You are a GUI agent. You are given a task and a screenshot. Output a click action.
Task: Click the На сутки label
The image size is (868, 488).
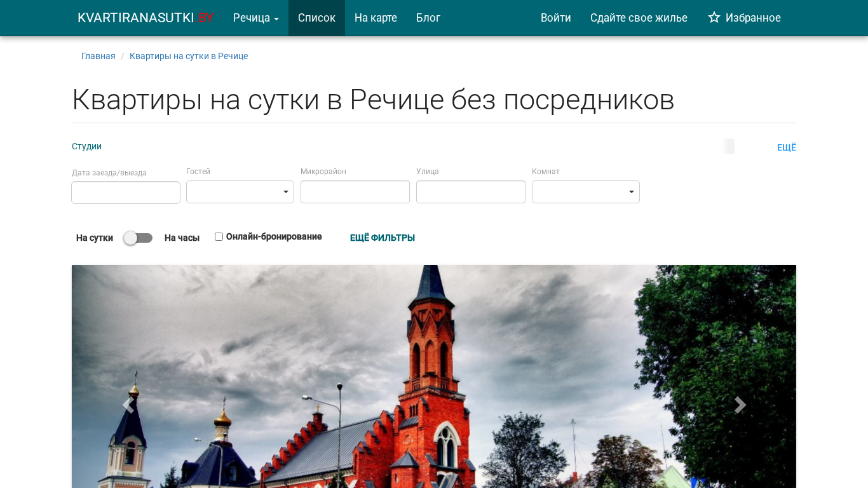coord(95,238)
